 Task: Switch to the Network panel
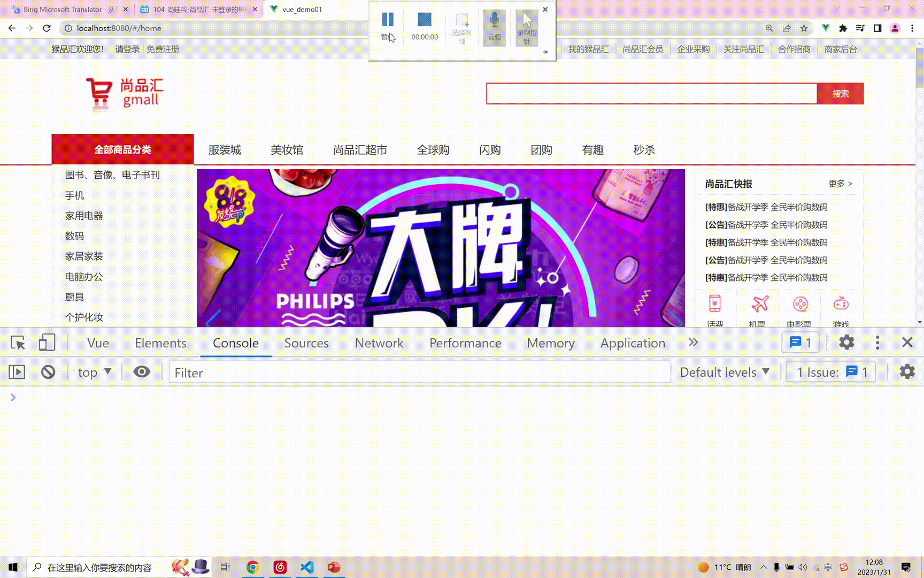[x=379, y=343]
